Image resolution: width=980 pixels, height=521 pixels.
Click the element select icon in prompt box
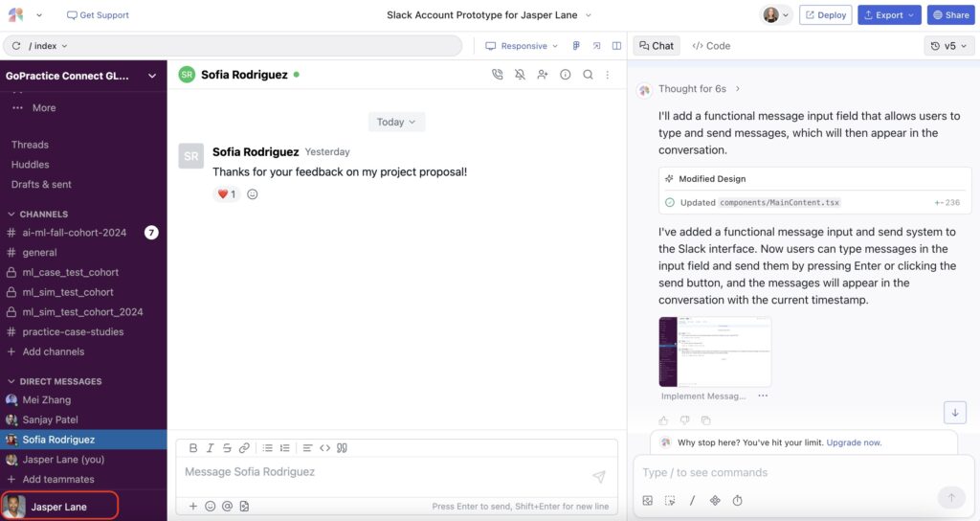[670, 500]
